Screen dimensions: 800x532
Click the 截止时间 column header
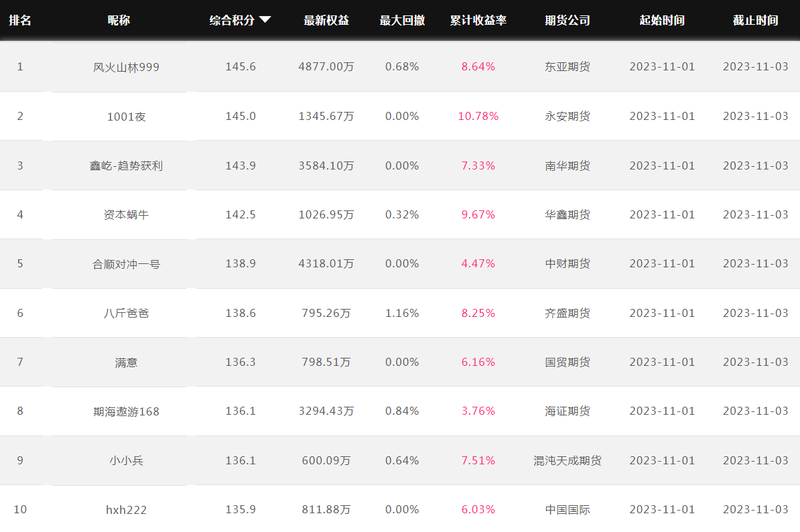(756, 20)
